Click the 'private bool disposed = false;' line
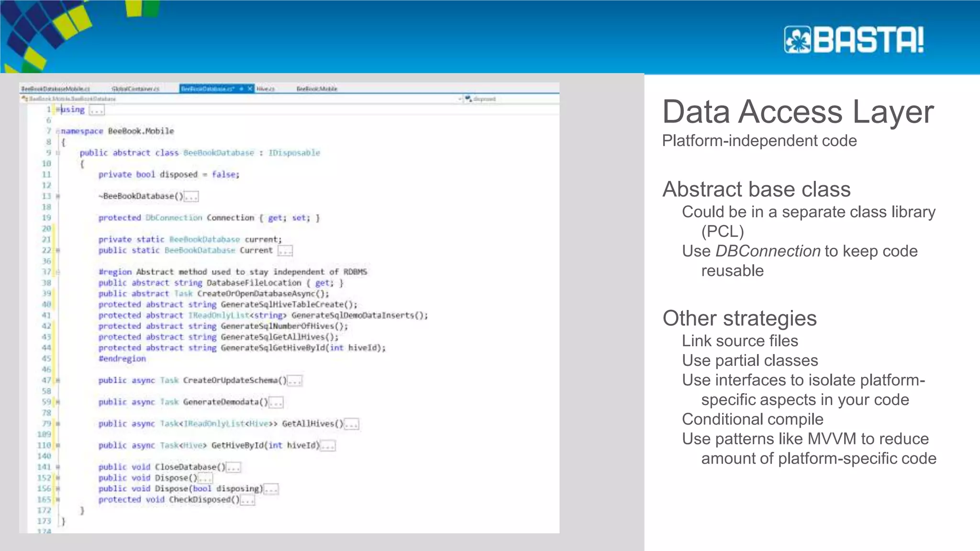Screen dimensions: 980x551 click(x=169, y=175)
